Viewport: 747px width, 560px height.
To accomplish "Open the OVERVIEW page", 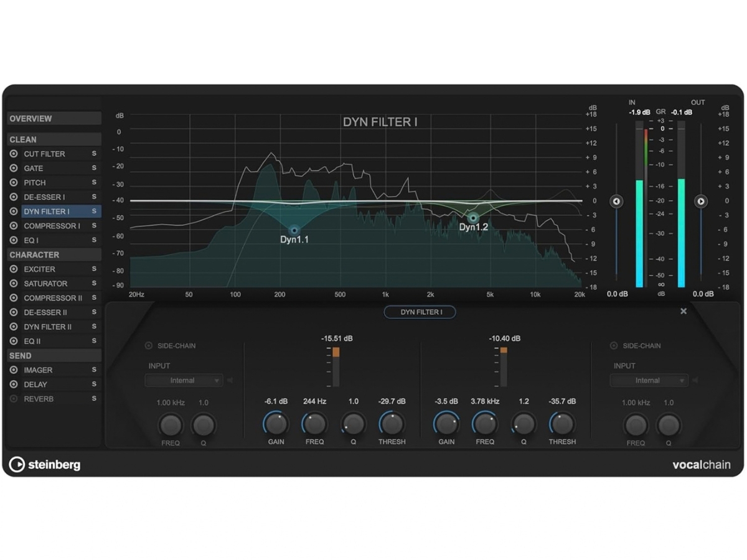I will coord(54,118).
